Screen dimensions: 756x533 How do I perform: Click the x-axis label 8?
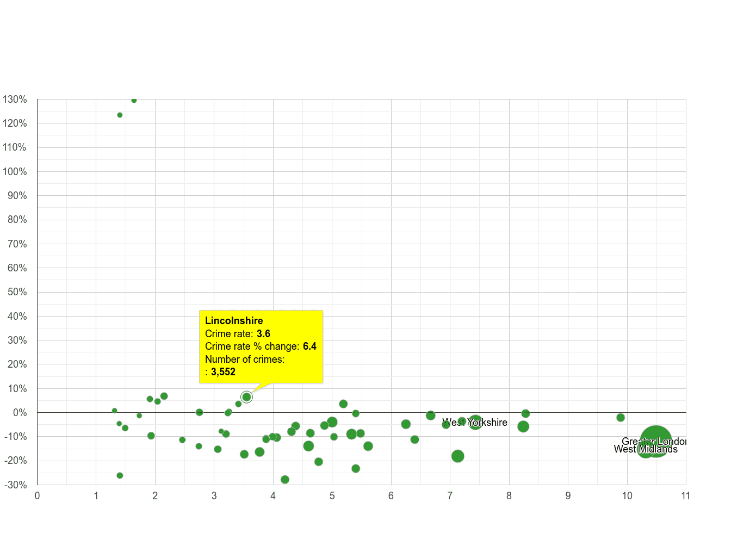[509, 496]
